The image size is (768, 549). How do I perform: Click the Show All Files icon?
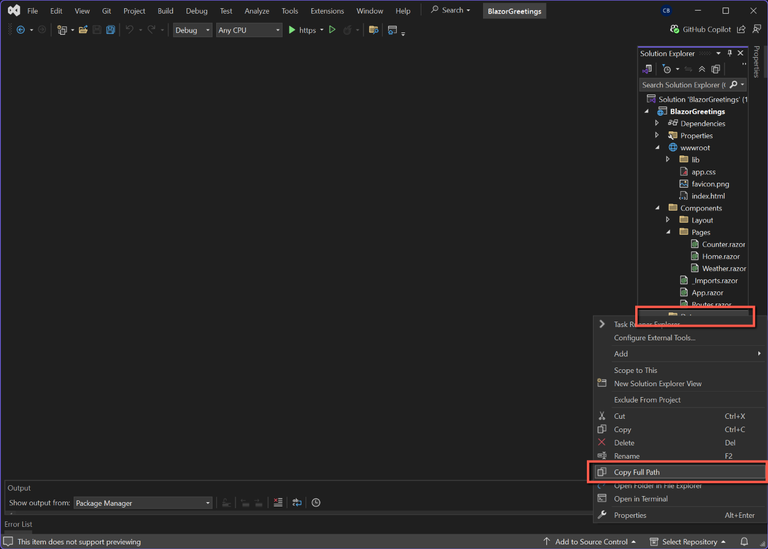716,69
